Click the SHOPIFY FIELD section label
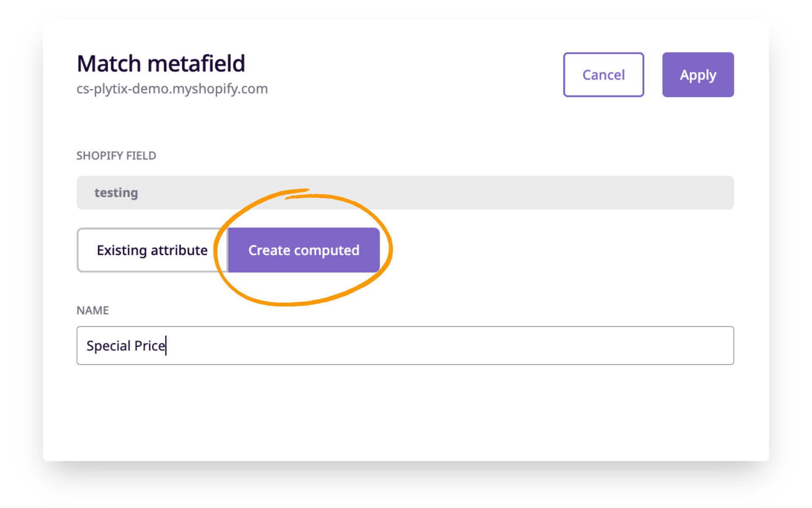Viewport: 812px width, 508px height. (x=116, y=155)
